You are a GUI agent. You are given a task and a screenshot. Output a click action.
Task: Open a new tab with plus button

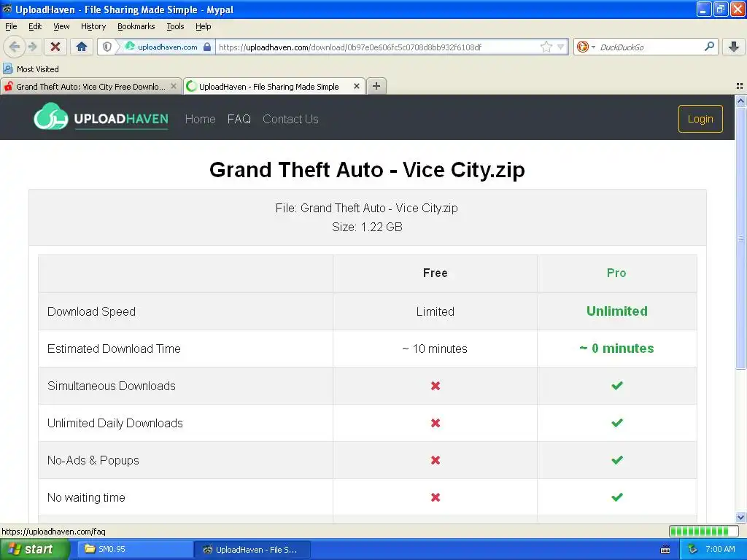tap(376, 86)
